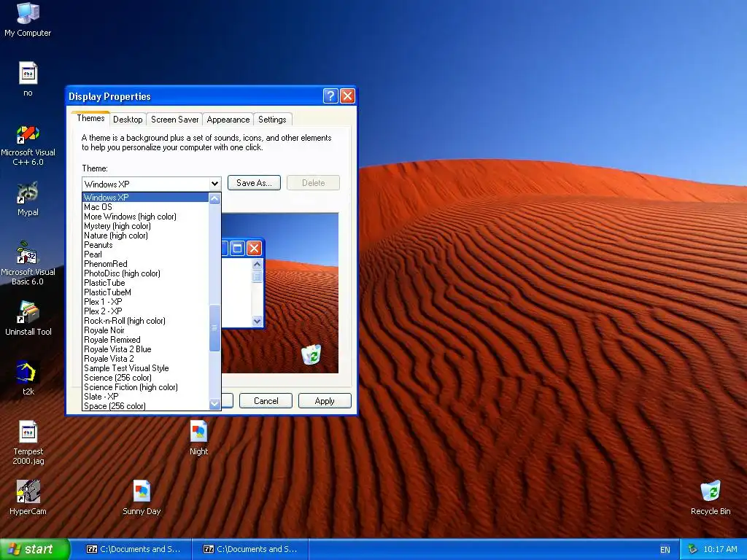Select the t2k desktop icon
This screenshot has height=560, width=747.
(x=28, y=378)
